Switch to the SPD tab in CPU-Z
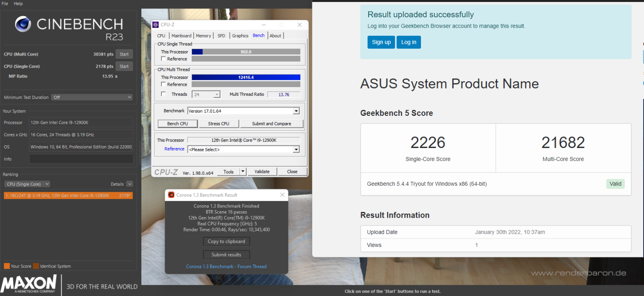644x296 pixels. [221, 36]
